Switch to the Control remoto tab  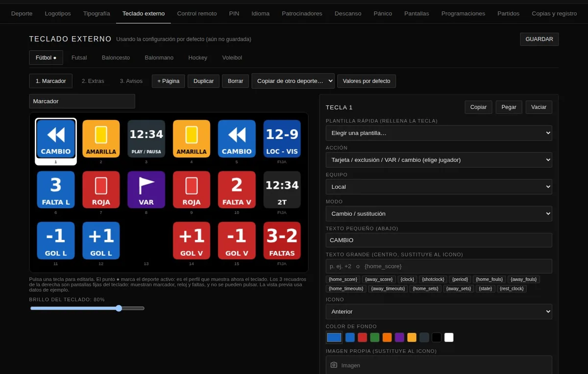point(197,14)
